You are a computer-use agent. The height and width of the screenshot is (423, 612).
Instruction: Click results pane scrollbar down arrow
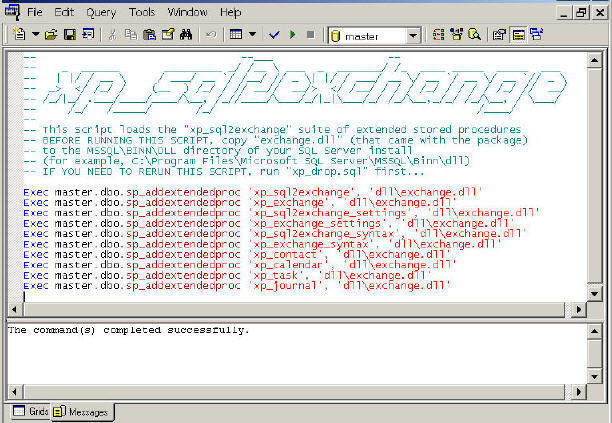(594, 377)
